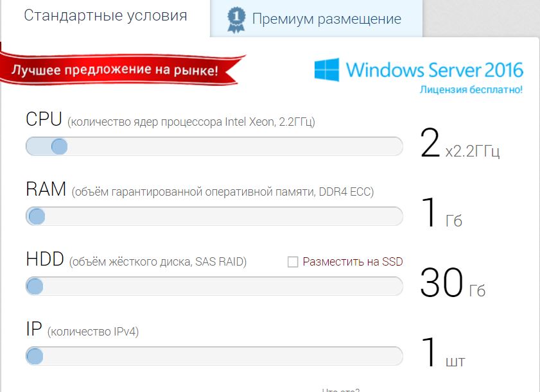Viewport: 540px width, 392px height.
Task: Click the middle of the IP slider track
Action: coord(214,356)
